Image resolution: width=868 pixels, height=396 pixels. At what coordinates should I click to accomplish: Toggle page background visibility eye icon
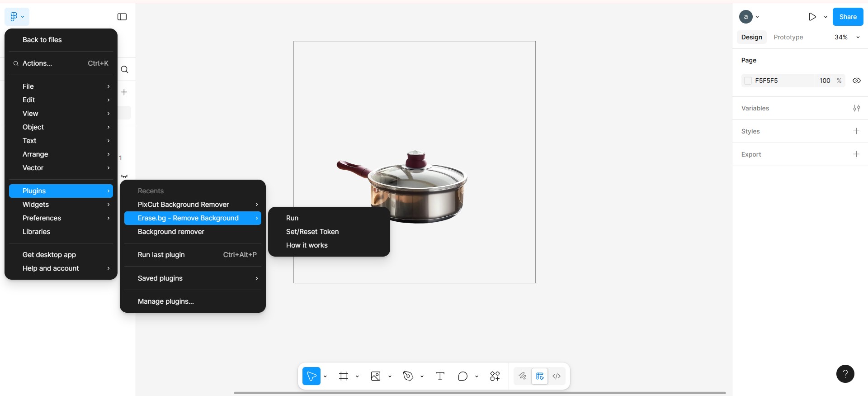pos(856,81)
